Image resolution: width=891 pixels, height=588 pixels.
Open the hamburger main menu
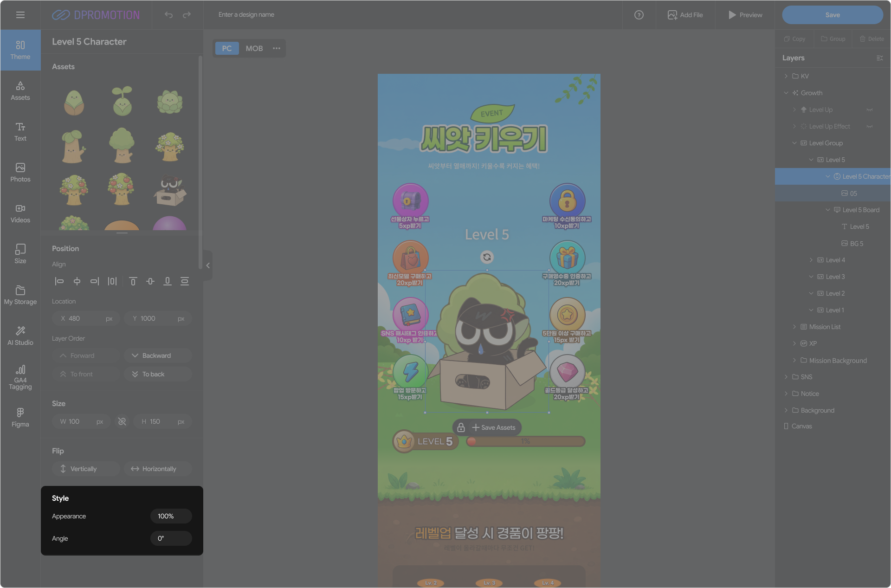(x=20, y=15)
